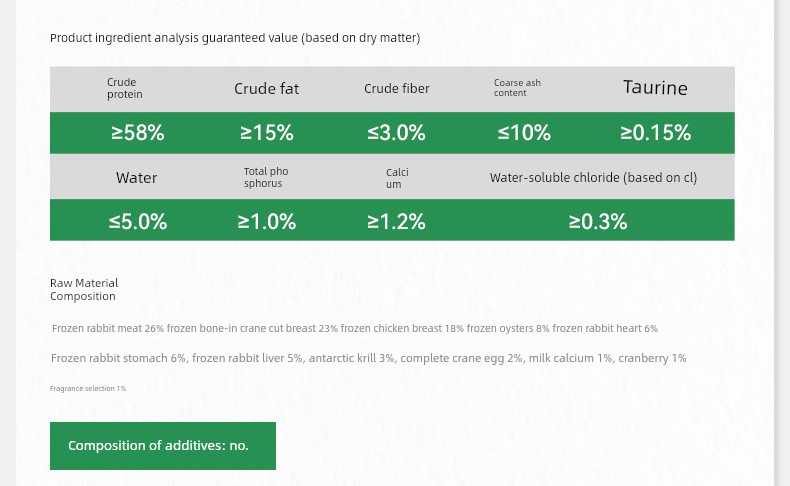Select the Total phosphorus header label
The height and width of the screenshot is (486, 790).
tap(266, 178)
